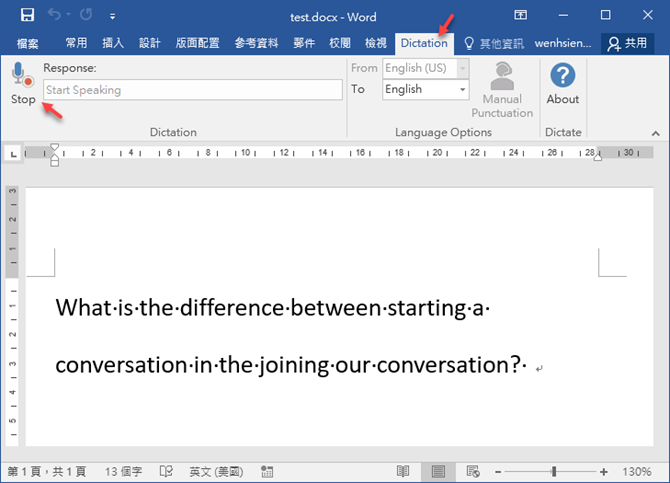Click the 130% zoom level button

[638, 471]
